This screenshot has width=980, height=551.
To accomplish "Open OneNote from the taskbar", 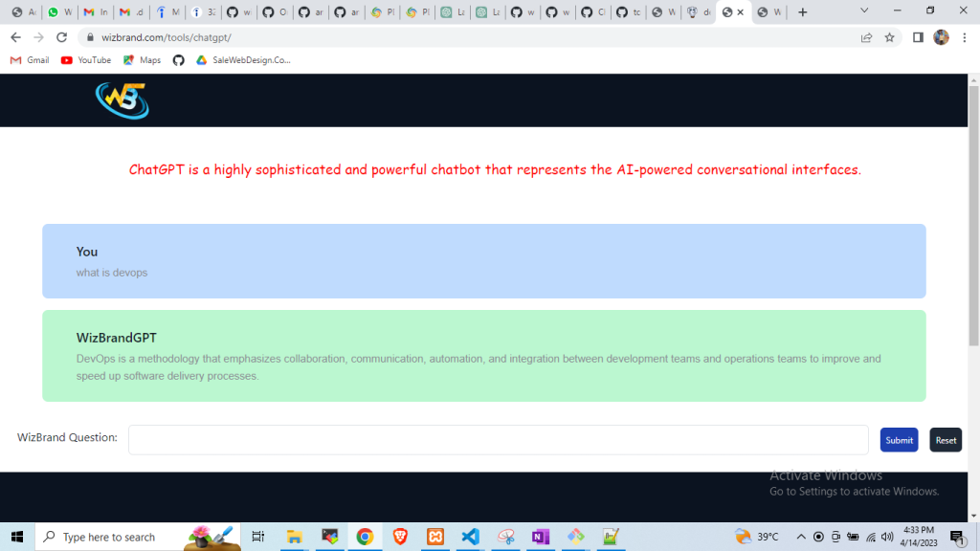I will pyautogui.click(x=541, y=537).
